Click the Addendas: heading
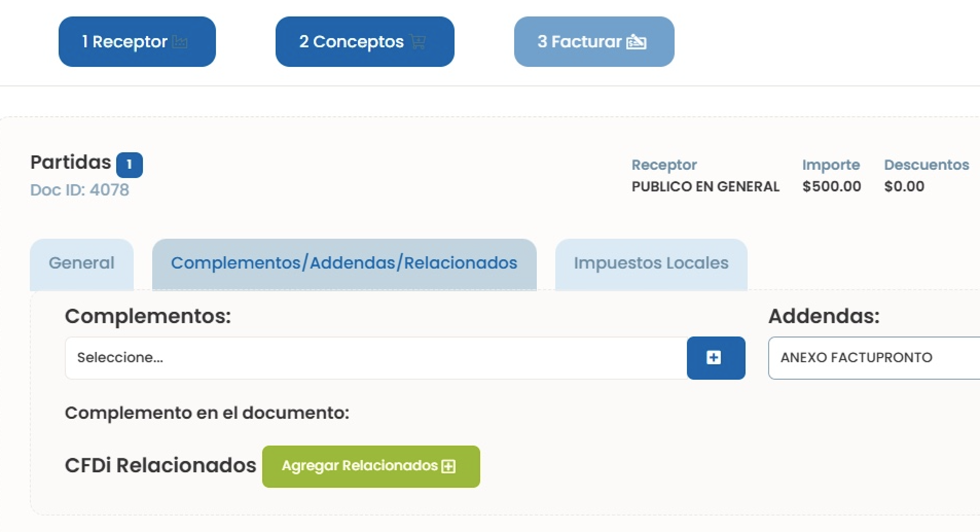This screenshot has height=532, width=980. tap(824, 316)
